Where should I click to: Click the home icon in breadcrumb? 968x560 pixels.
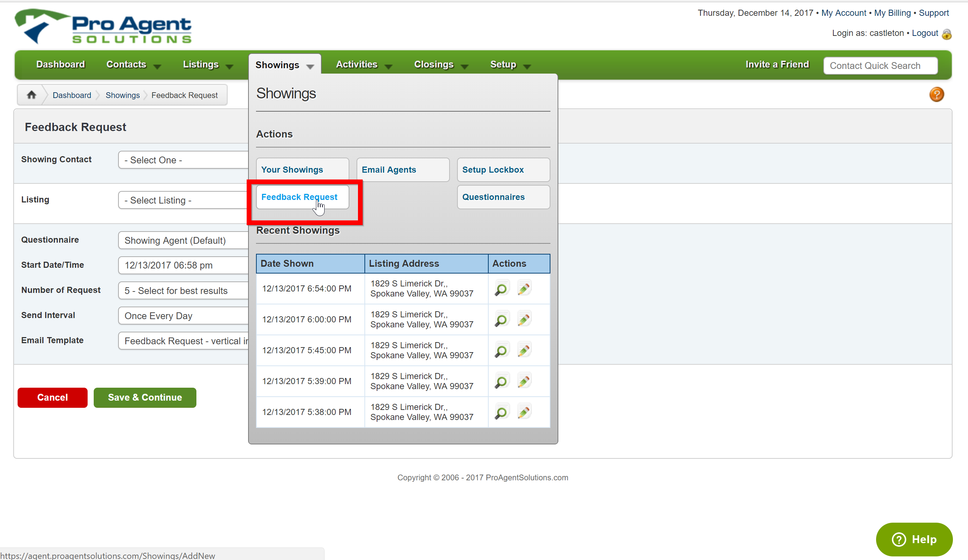(32, 95)
